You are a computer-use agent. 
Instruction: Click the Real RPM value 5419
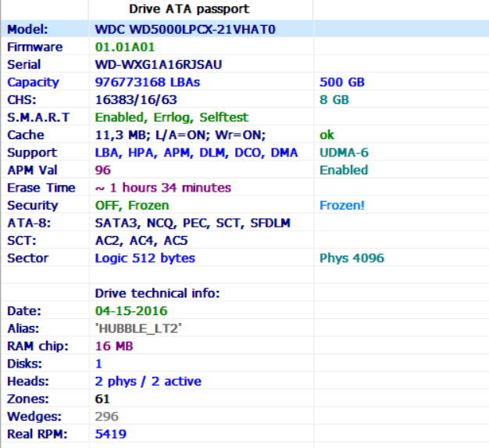click(110, 434)
